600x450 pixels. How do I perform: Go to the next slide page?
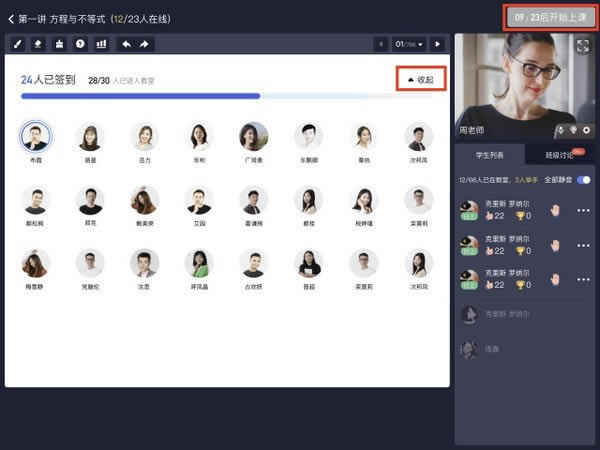click(437, 44)
